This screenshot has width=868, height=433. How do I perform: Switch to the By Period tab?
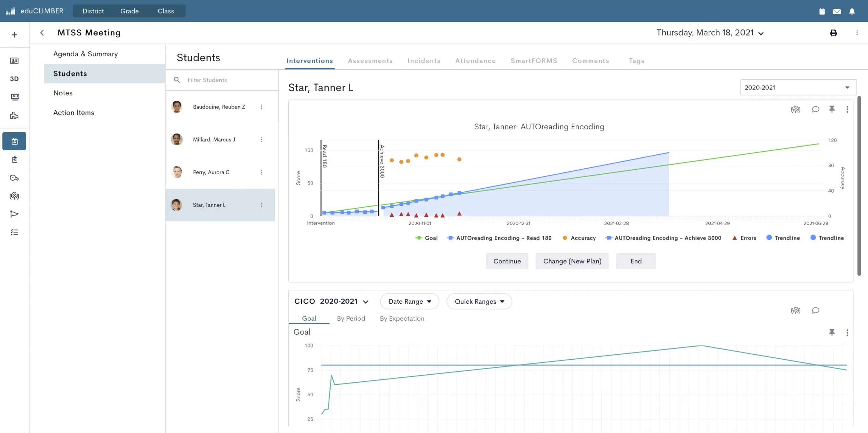point(351,318)
